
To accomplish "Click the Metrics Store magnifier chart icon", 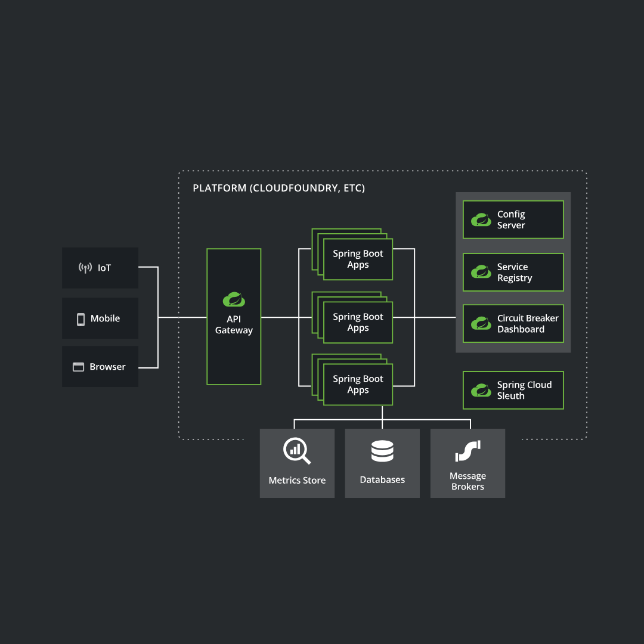I will pos(297,451).
